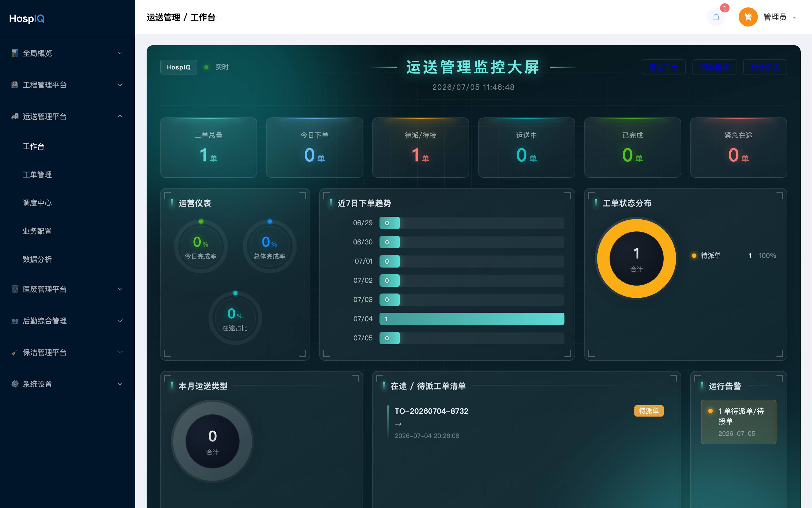Click the 运送管理平台 ambulance icon
Screen dimensions: 812x508
click(15, 116)
